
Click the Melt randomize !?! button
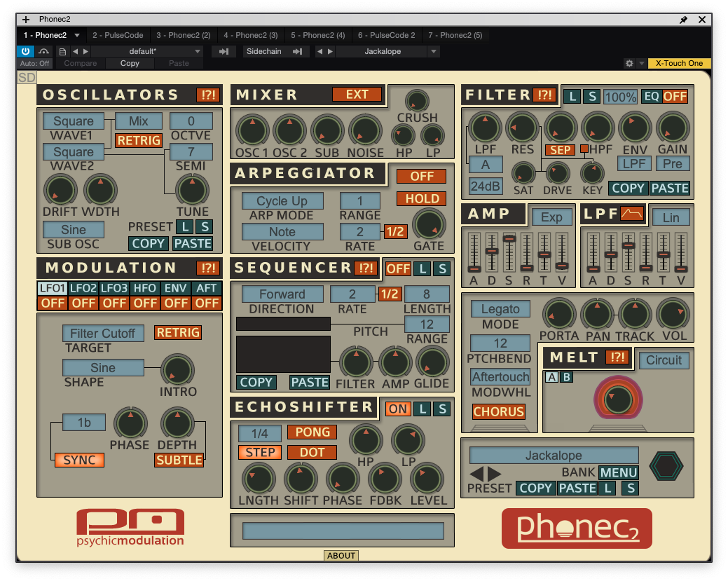(617, 357)
